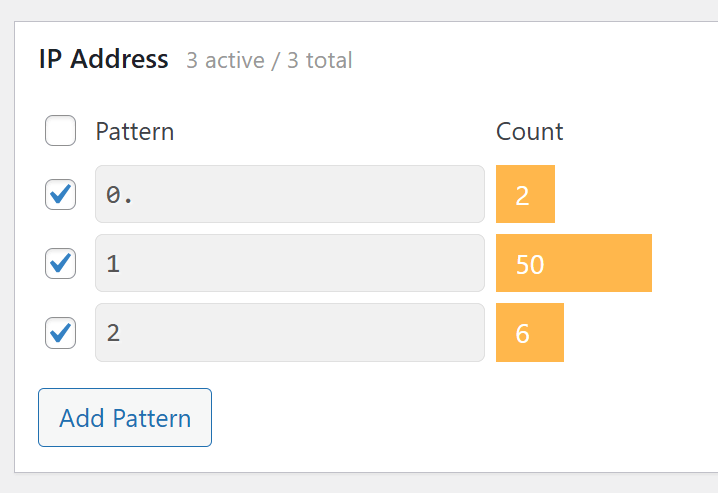718x493 pixels.
Task: Click the slash in the active/total summary
Action: coord(276,60)
